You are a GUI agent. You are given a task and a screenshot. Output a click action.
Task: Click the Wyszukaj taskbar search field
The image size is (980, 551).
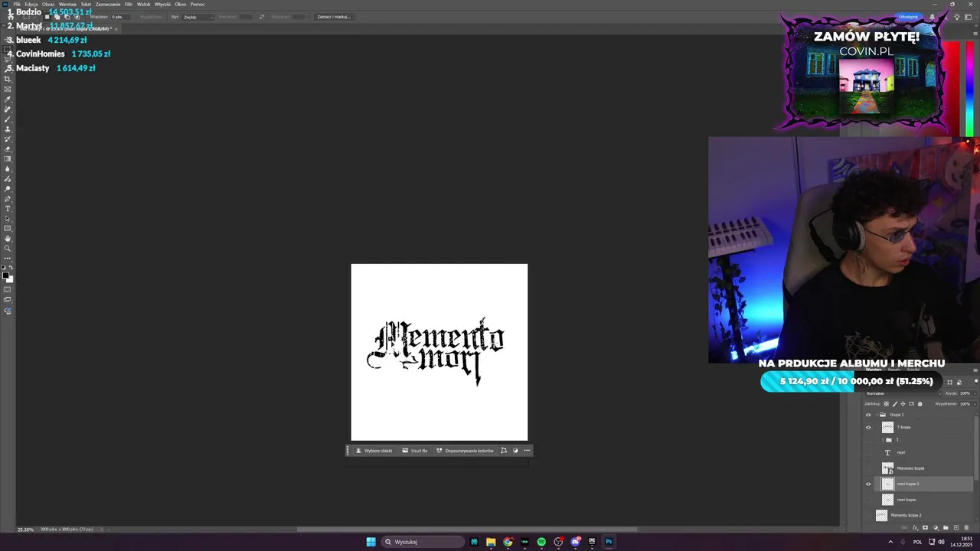point(423,542)
